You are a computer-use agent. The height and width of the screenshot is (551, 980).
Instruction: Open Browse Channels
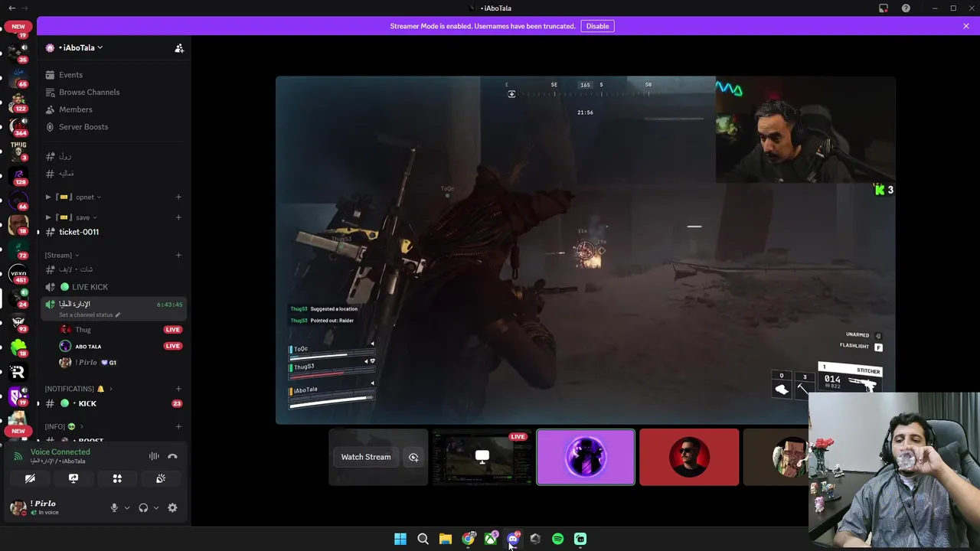[x=89, y=92]
